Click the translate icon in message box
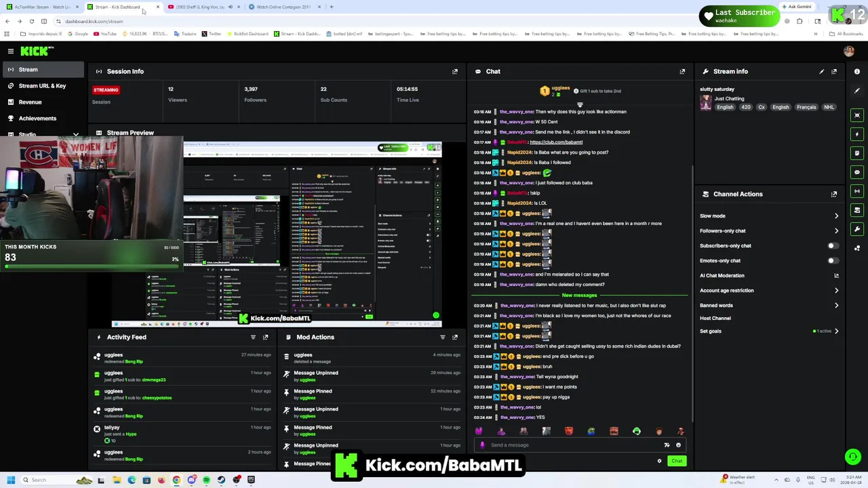Screen dimensions: 868x488 [667, 445]
